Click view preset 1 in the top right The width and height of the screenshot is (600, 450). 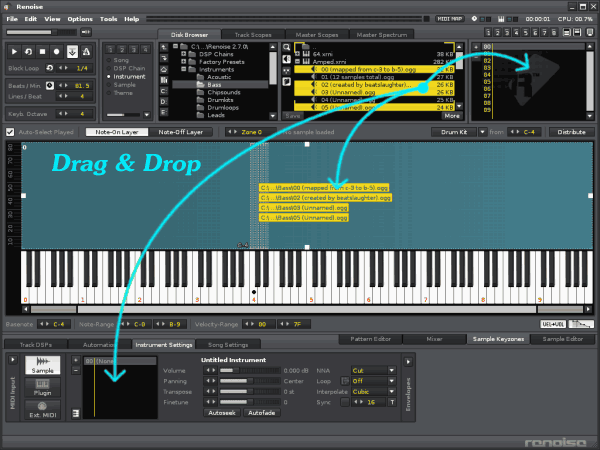click(488, 33)
